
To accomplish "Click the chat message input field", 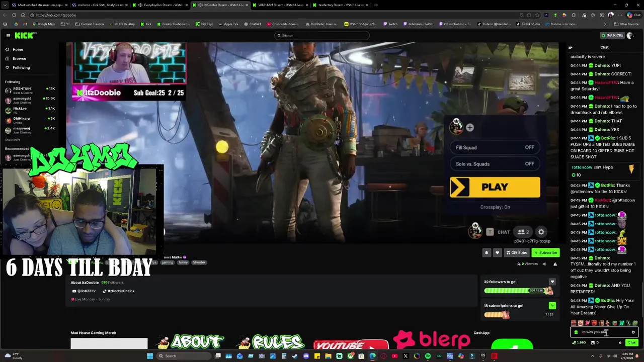I will (x=604, y=332).
